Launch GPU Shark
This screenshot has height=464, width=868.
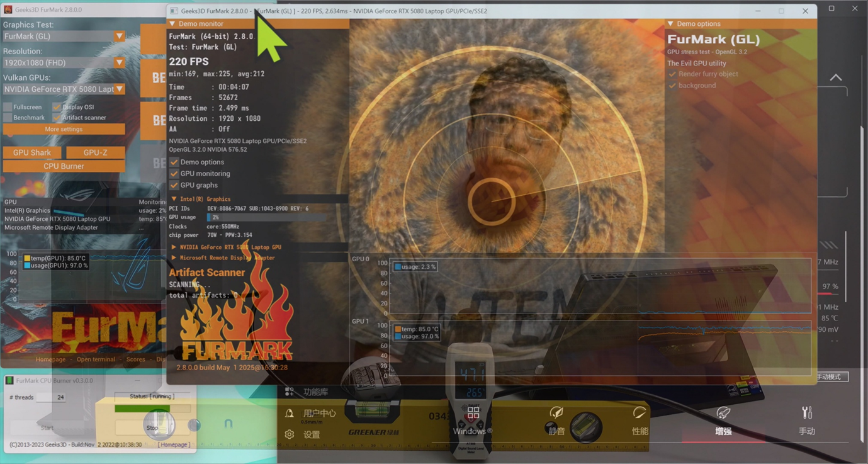click(x=32, y=152)
